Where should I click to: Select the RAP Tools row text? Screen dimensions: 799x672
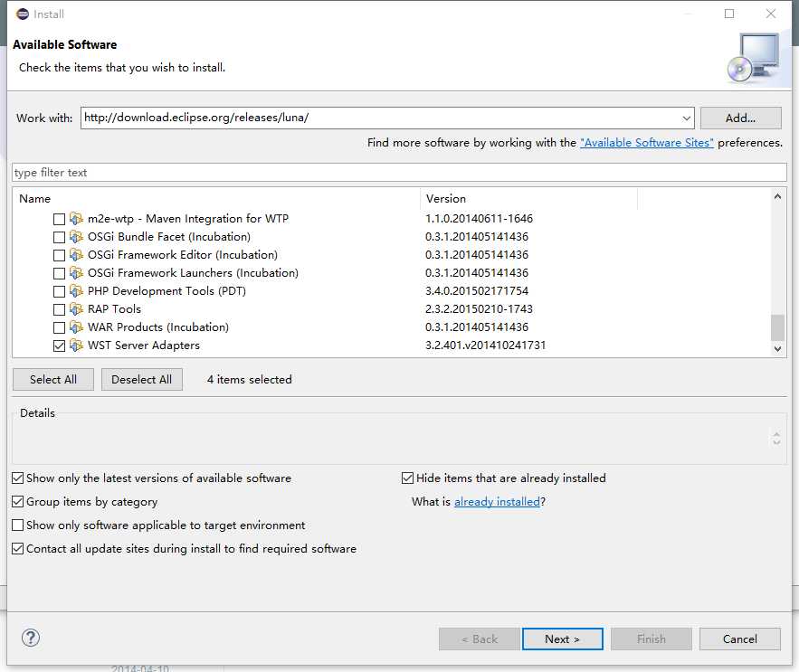point(114,309)
